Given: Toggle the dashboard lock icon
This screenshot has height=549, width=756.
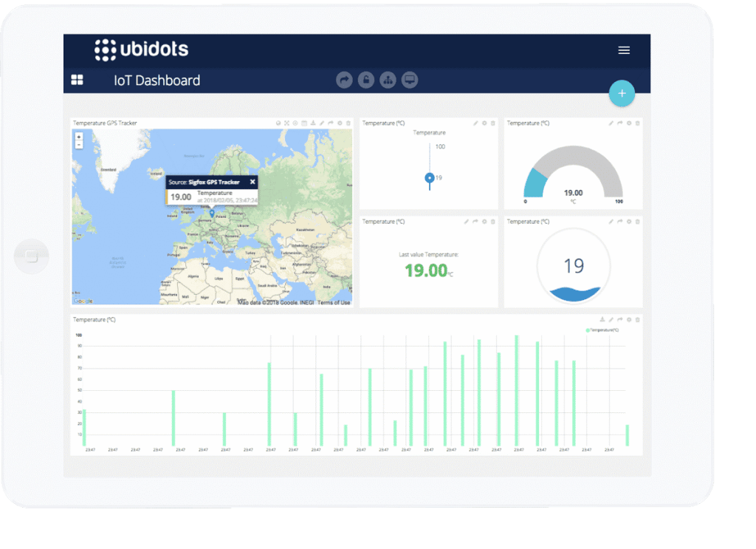Looking at the screenshot, I should click(365, 80).
